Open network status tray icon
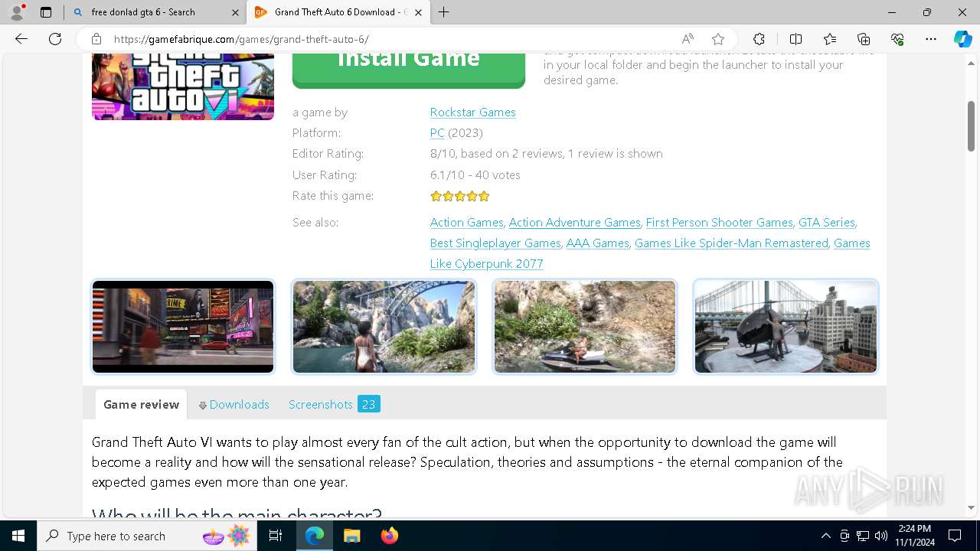This screenshot has height=551, width=980. (x=863, y=536)
